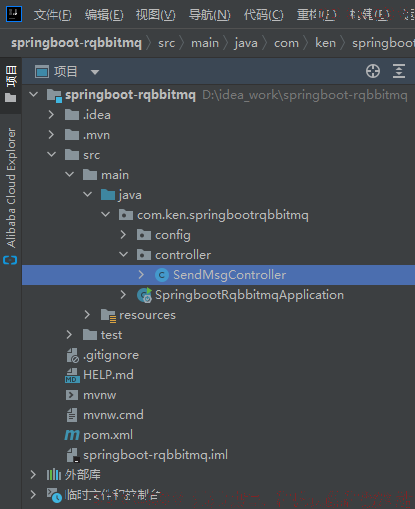
Task: Click the java breadcrumb in the navigation bar
Action: [x=246, y=43]
